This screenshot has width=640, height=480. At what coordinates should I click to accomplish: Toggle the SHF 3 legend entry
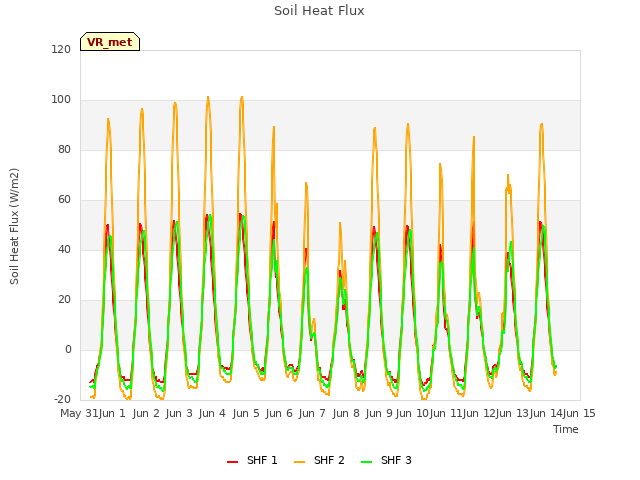[x=386, y=460]
